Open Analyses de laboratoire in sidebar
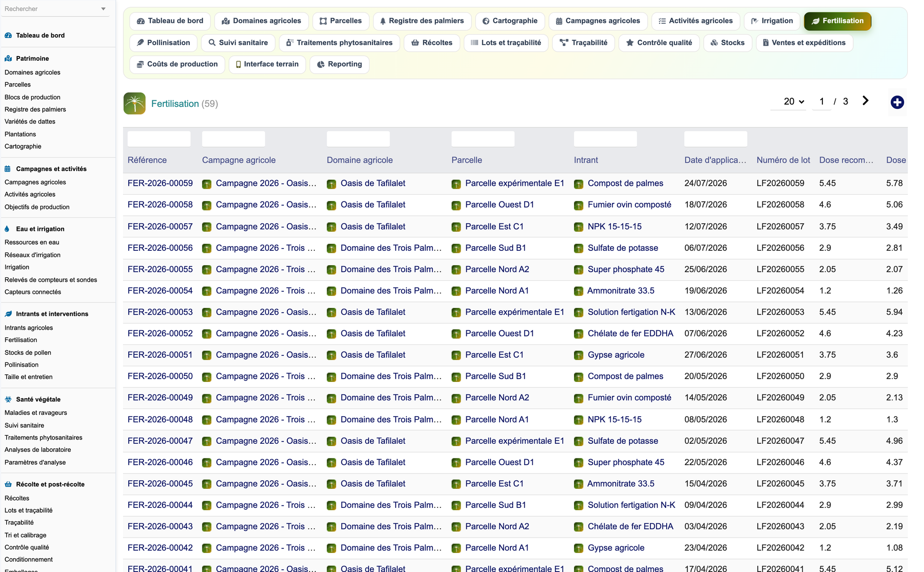The height and width of the screenshot is (572, 924). [38, 450]
